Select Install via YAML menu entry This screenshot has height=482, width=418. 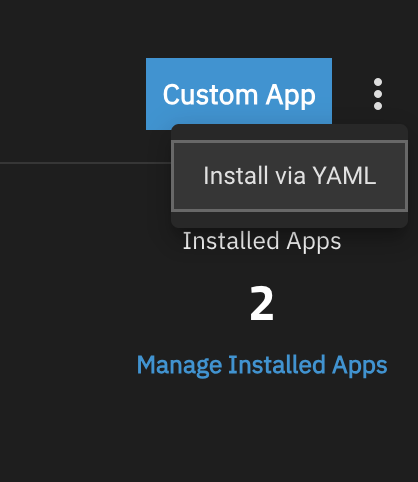click(x=289, y=176)
